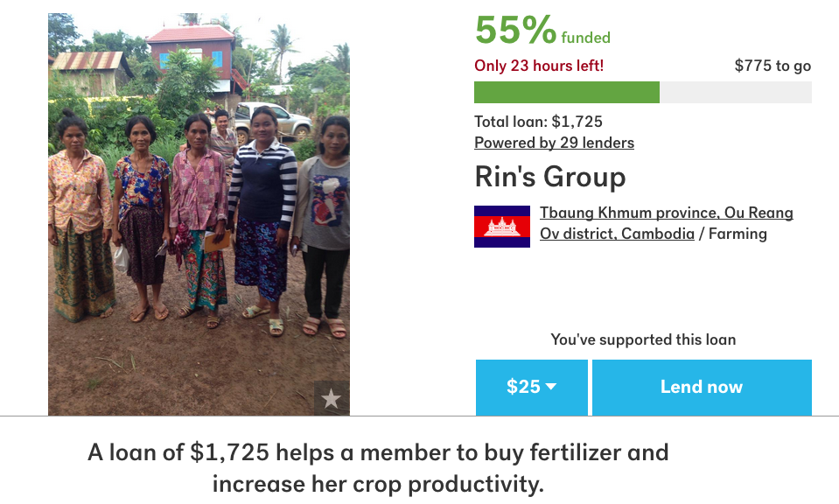The width and height of the screenshot is (839, 504).
Task: Open the Powered by 29 lenders link
Action: tap(554, 143)
